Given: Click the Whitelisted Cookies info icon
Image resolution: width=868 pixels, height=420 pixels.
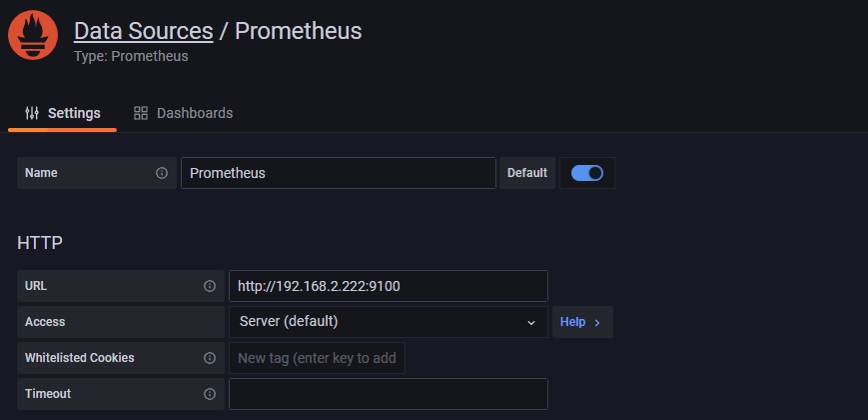Looking at the screenshot, I should click(x=210, y=358).
